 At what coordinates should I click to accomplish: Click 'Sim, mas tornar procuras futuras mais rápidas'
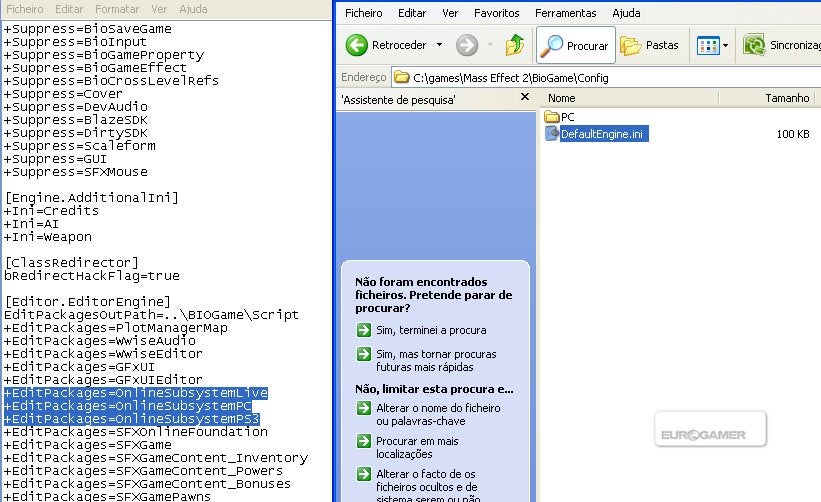tap(436, 361)
